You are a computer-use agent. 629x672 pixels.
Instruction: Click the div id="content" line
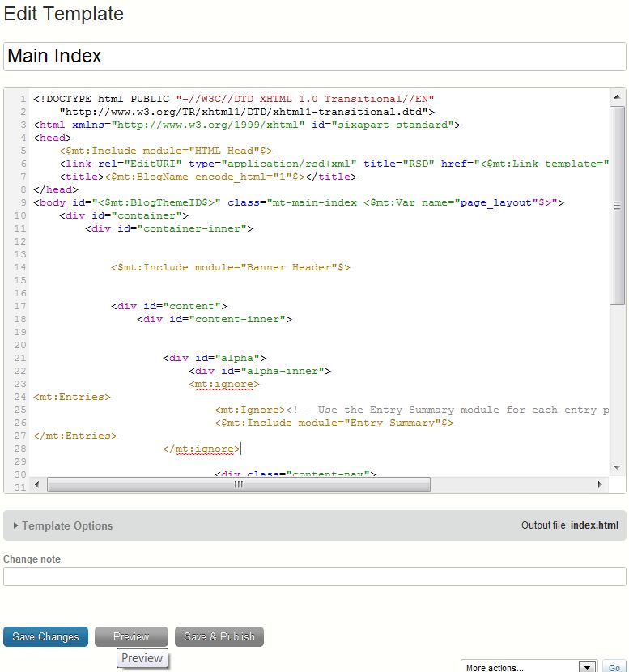(x=169, y=306)
